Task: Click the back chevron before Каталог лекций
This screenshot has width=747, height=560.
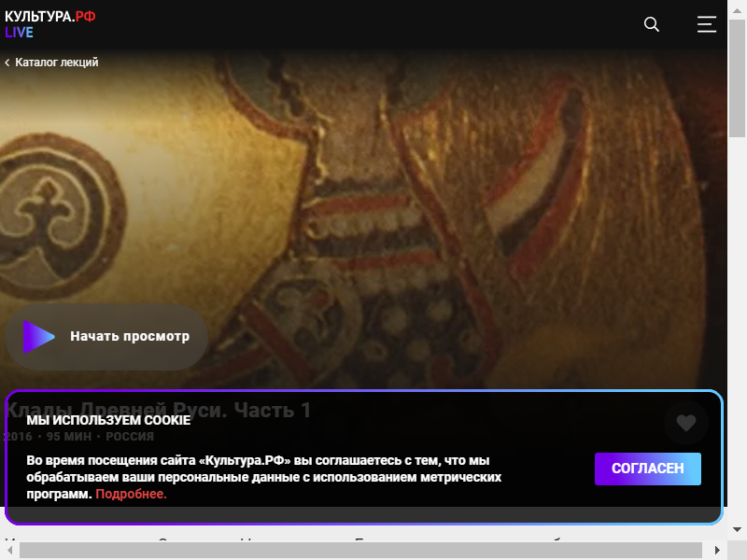Action: [7, 63]
